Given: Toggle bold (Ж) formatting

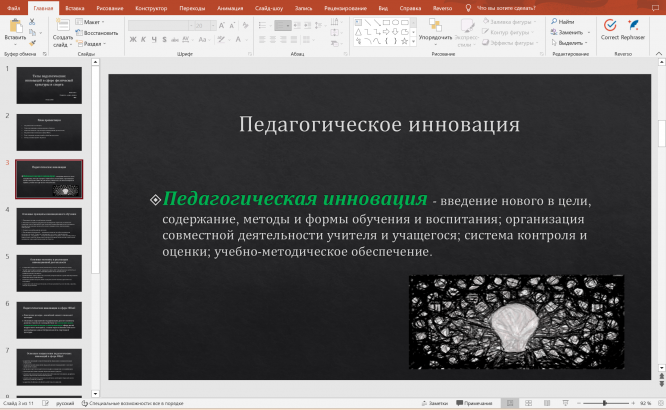Looking at the screenshot, I should point(132,40).
